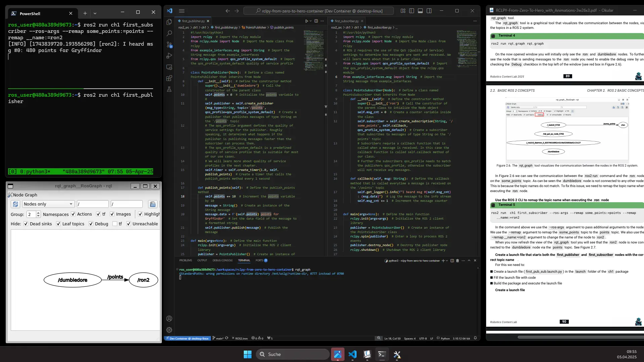Uncheck the Debug checkbox in rqt_graph
Screen dimensions: 644x362
pyautogui.click(x=91, y=224)
